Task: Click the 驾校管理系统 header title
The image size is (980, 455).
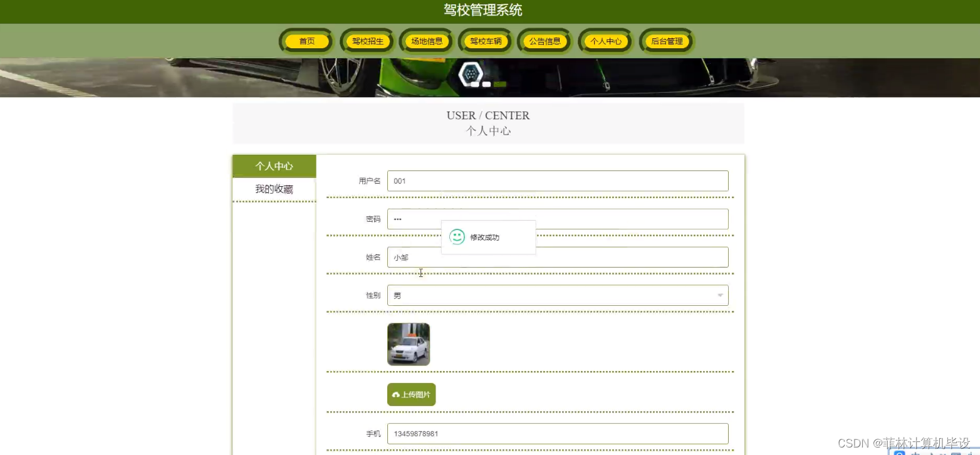Action: tap(482, 10)
